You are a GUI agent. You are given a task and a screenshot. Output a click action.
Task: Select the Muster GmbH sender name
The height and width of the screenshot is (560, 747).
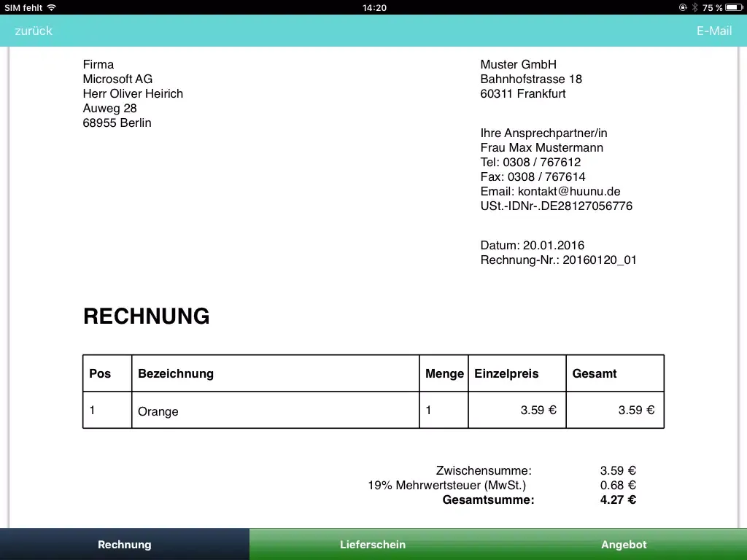[519, 64]
